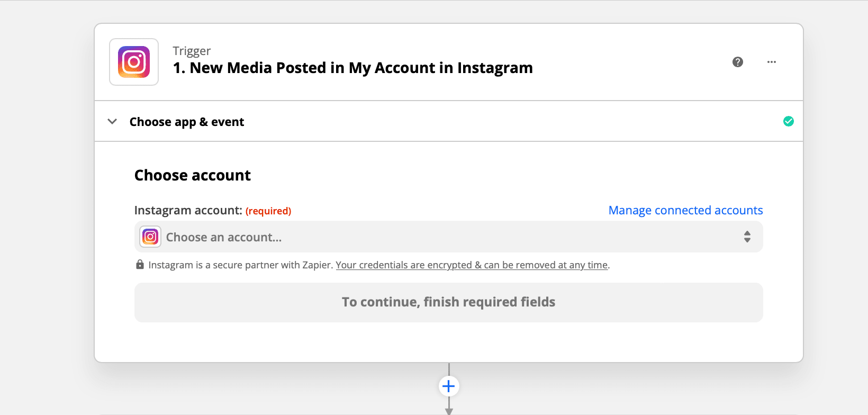The height and width of the screenshot is (415, 868).
Task: Click the Choose app & event heading
Action: (x=187, y=122)
